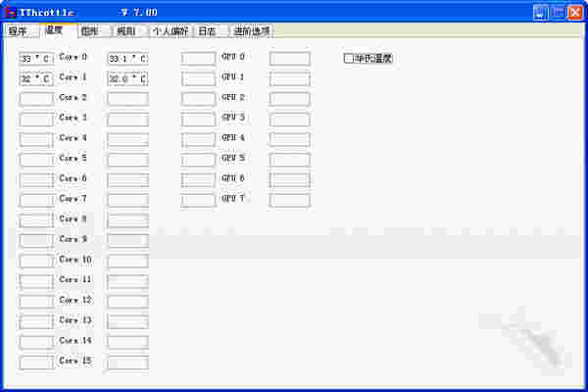The width and height of the screenshot is (588, 392).
Task: Click the empty field left of Core 15
Action: (36, 363)
